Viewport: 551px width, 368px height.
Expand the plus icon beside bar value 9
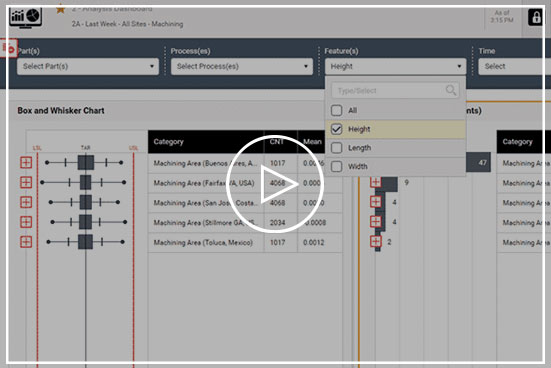coord(376,182)
